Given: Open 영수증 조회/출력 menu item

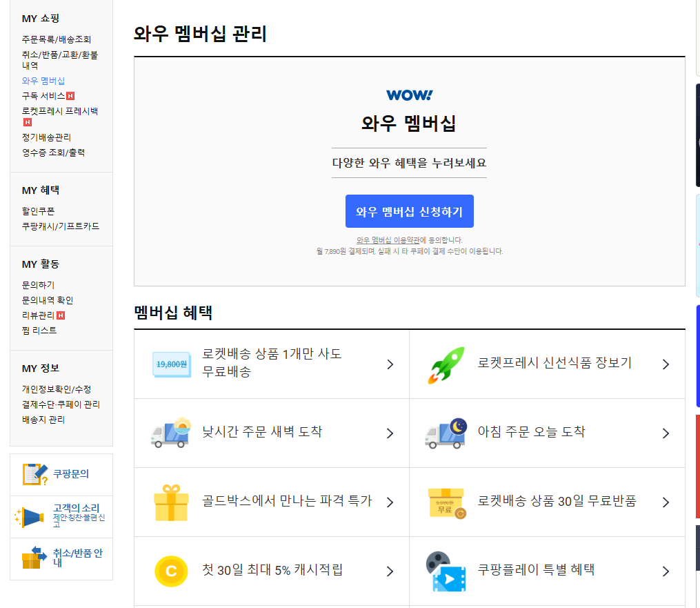Looking at the screenshot, I should click(53, 153).
